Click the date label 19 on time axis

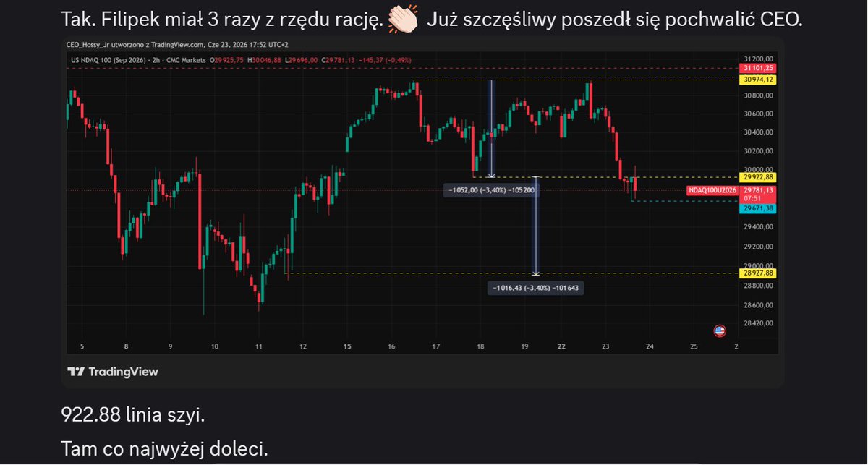pos(524,346)
